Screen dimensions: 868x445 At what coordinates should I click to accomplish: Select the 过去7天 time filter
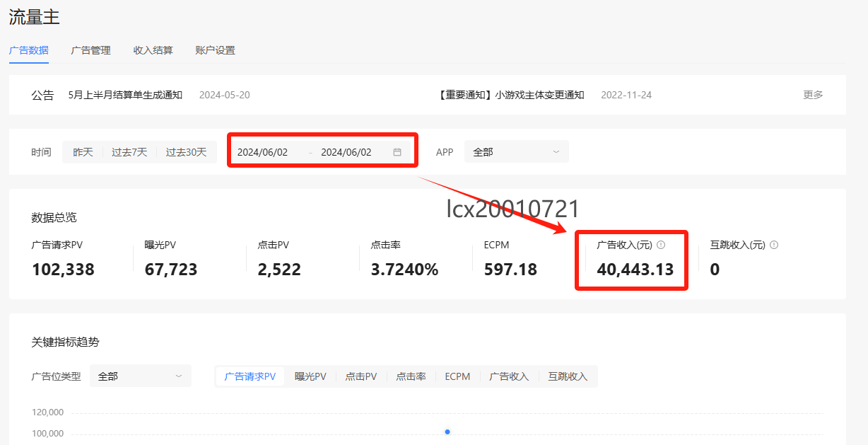click(129, 152)
